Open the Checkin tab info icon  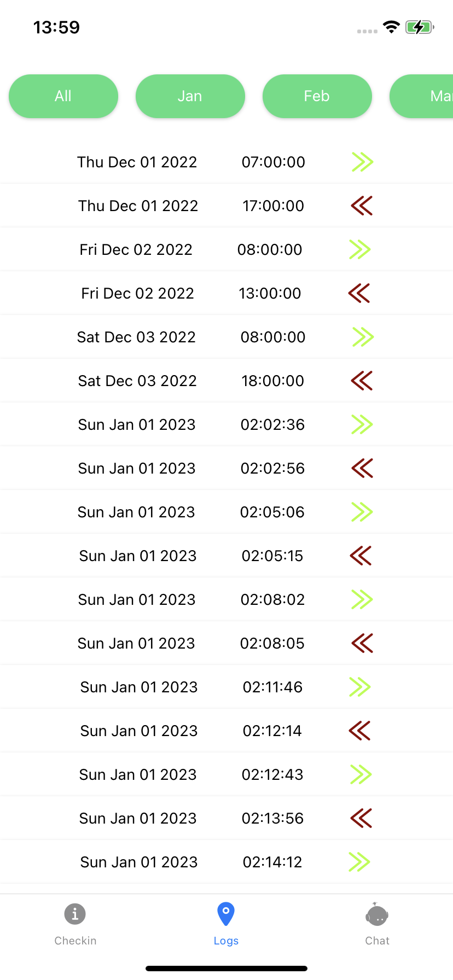(x=75, y=914)
